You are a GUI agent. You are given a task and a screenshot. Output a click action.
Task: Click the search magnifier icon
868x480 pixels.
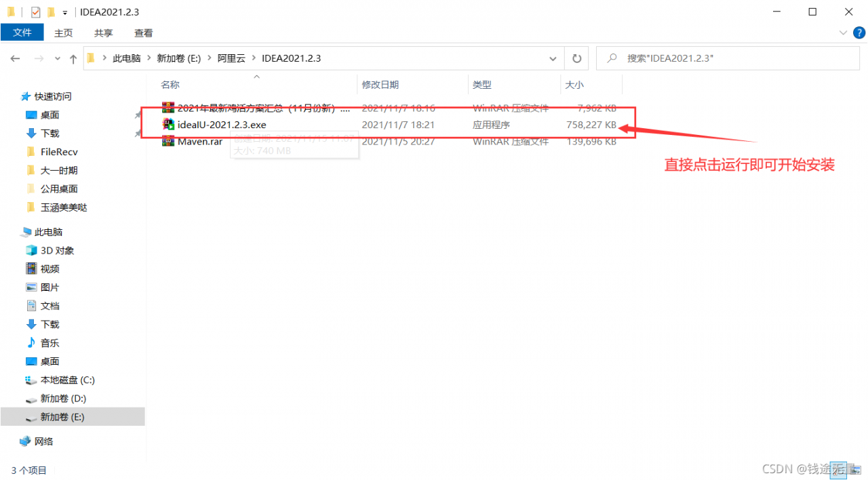pyautogui.click(x=612, y=58)
